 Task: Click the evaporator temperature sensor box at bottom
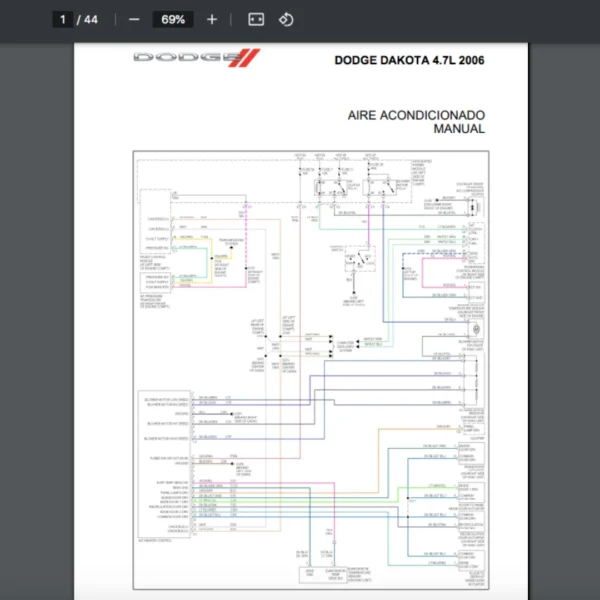click(x=333, y=574)
